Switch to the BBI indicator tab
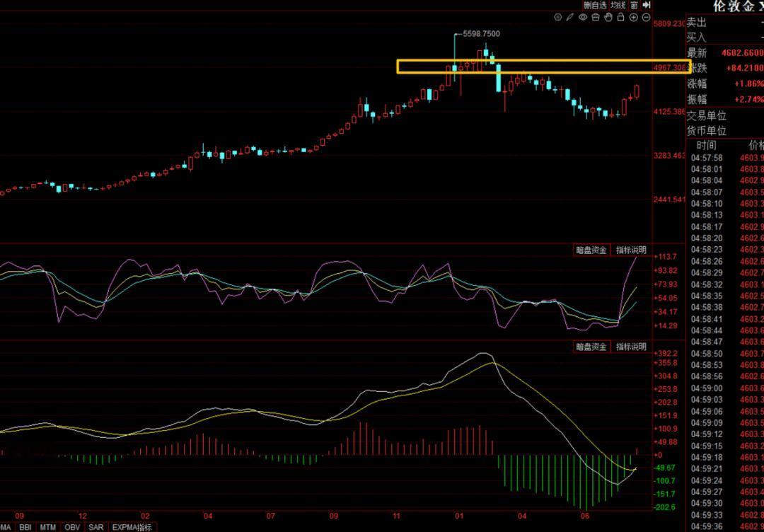 coord(26,527)
